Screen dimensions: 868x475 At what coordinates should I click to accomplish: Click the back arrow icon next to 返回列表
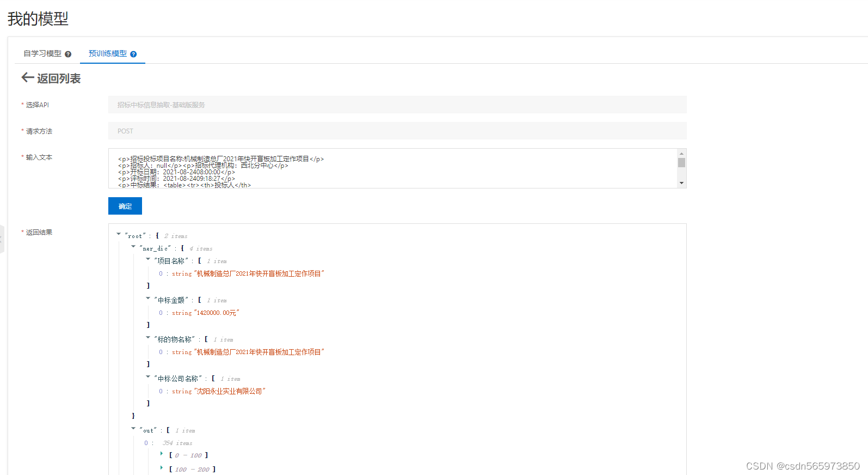tap(27, 78)
